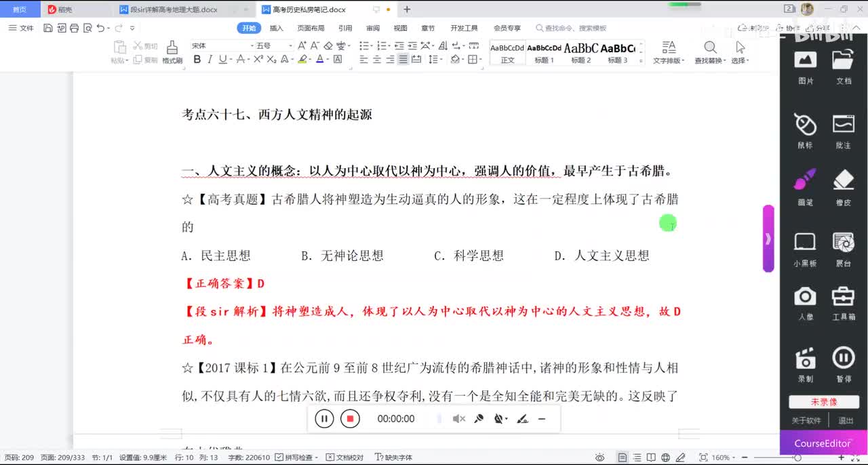This screenshot has height=465, width=868.
Task: Click the save icon in quick access toolbar
Action: pyautogui.click(x=47, y=28)
